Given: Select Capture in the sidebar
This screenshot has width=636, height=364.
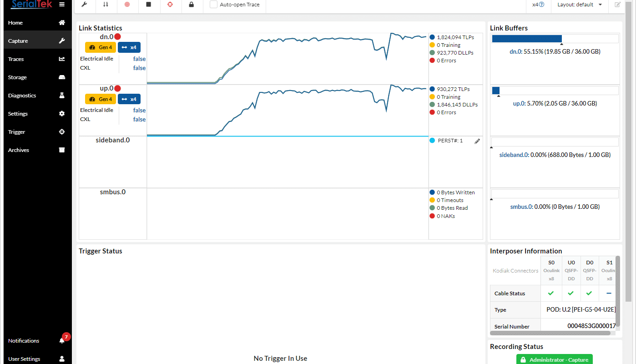Looking at the screenshot, I should 38,41.
